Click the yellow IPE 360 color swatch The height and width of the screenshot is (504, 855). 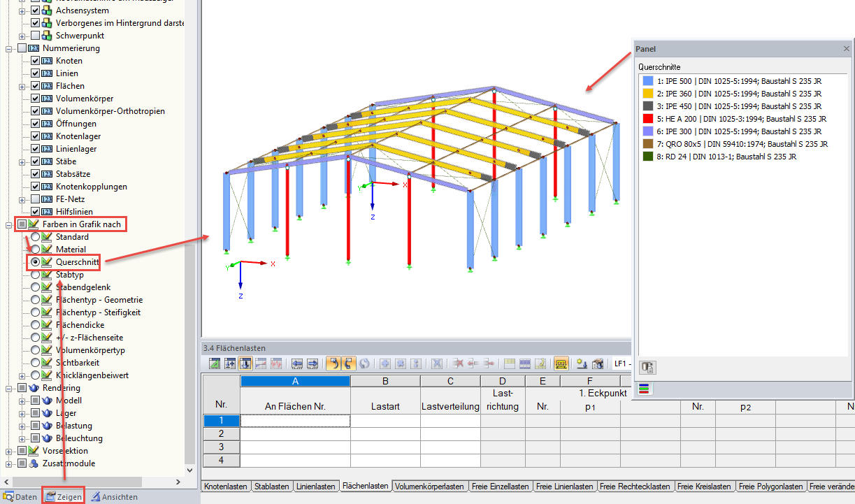pyautogui.click(x=647, y=94)
